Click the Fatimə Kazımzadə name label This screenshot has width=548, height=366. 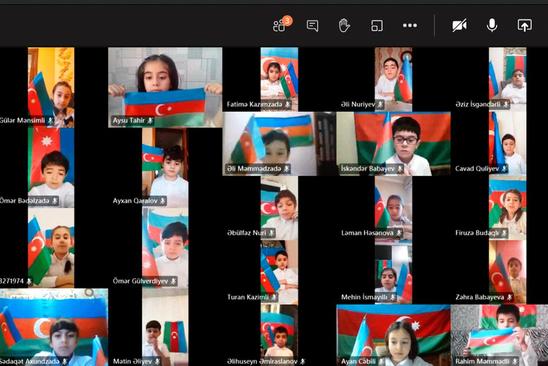[254, 104]
